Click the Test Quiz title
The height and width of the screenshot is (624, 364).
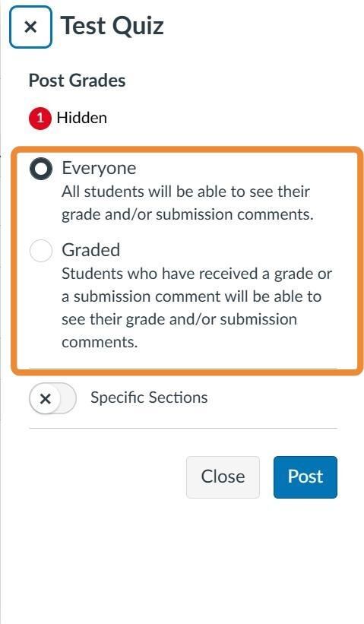[x=112, y=26]
